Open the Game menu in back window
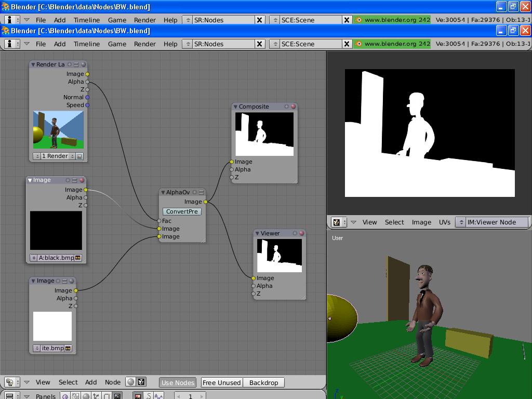 pos(117,20)
